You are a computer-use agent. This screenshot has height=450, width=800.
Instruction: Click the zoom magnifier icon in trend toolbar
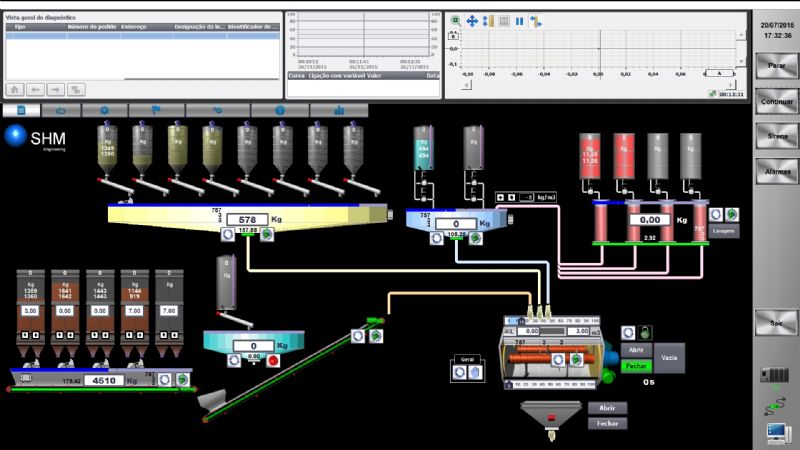(x=455, y=20)
